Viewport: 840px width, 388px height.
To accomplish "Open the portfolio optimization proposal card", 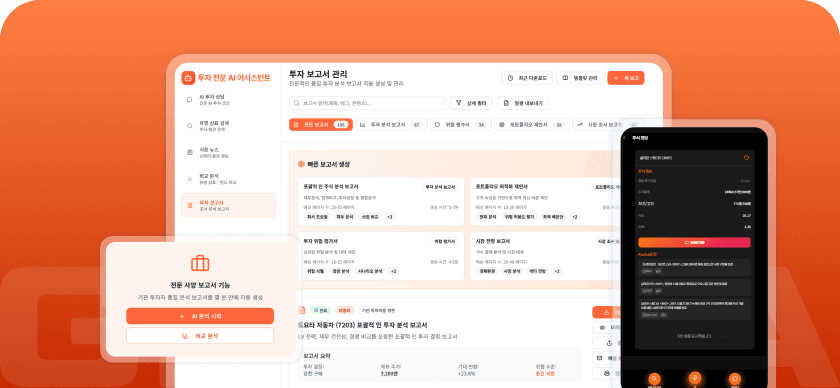I will (x=545, y=202).
